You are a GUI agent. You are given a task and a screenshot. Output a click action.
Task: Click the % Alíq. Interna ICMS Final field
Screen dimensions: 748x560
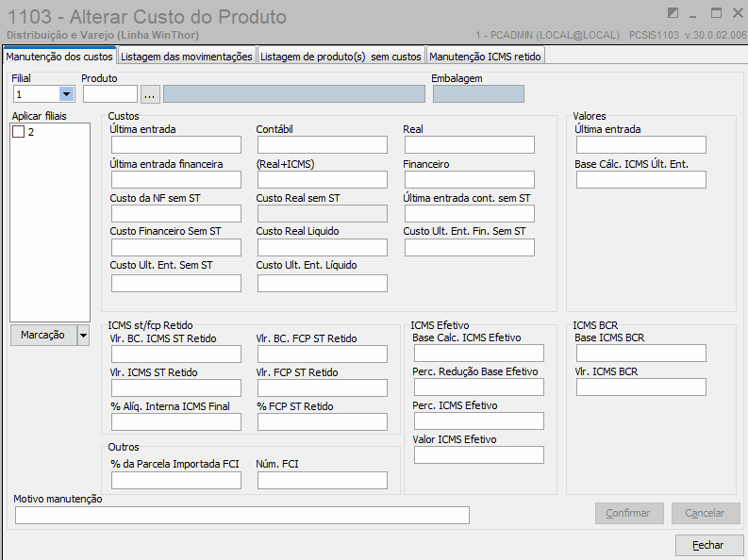(x=176, y=421)
